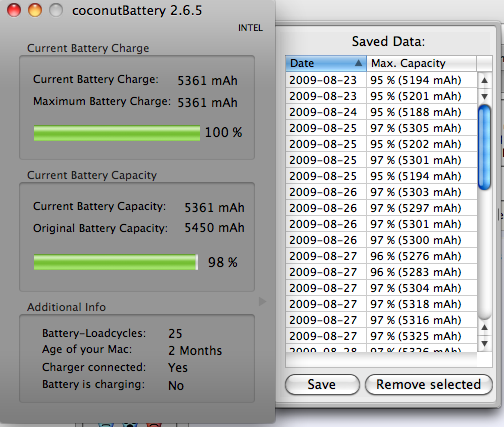
Task: Click the 98 % capacity percentage text
Action: pyautogui.click(x=223, y=262)
